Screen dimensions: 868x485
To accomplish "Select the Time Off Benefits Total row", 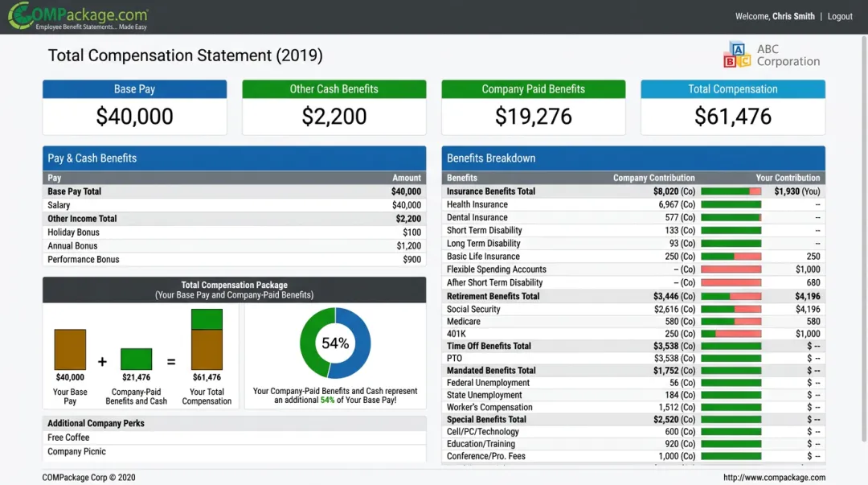I will (x=633, y=346).
